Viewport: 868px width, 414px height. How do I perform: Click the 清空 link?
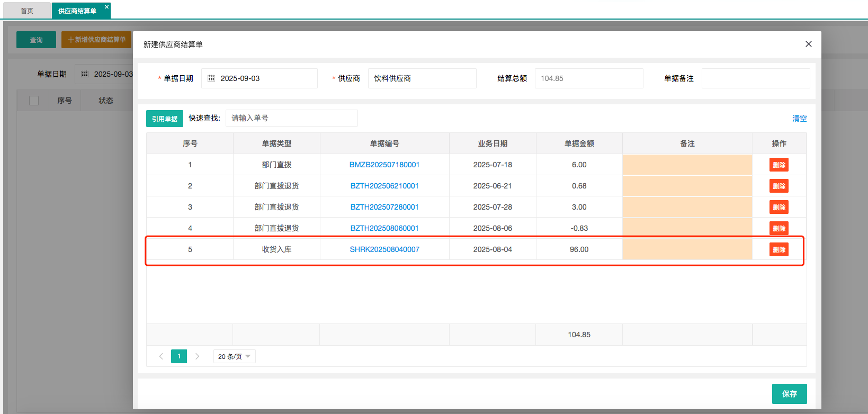coord(799,119)
